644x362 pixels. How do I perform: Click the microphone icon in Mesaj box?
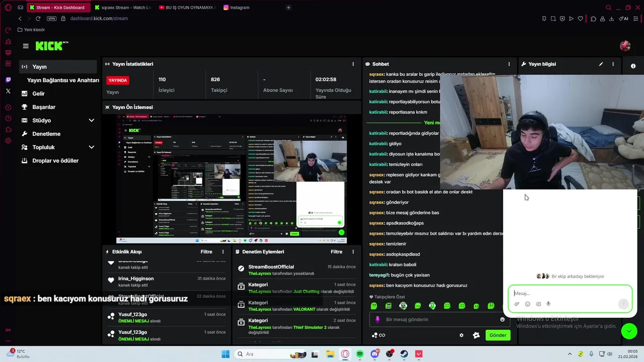click(548, 304)
